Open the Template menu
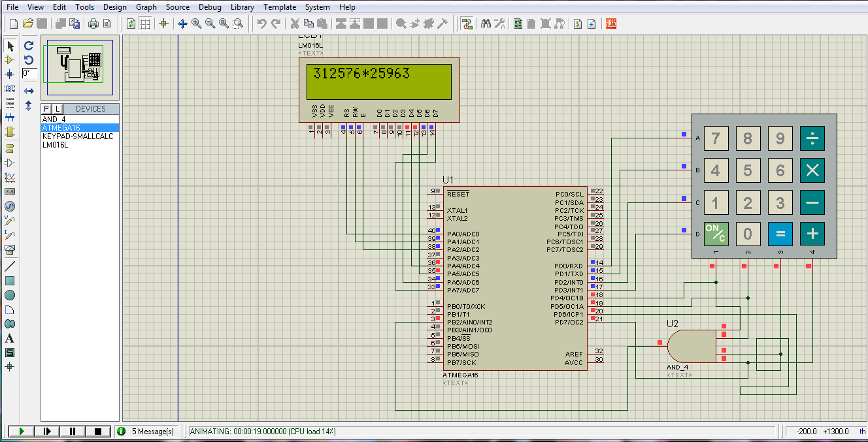The width and height of the screenshot is (868, 442). [x=280, y=7]
